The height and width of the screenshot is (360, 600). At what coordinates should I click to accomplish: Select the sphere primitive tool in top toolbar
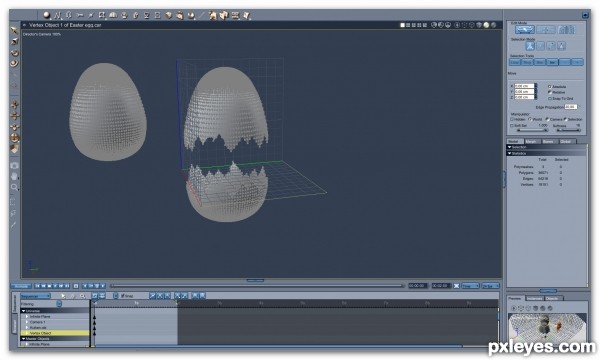coord(46,15)
